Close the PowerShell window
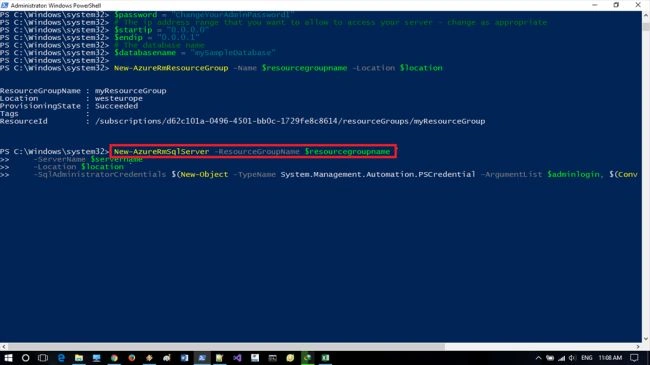This screenshot has height=365, width=650. (638, 5)
